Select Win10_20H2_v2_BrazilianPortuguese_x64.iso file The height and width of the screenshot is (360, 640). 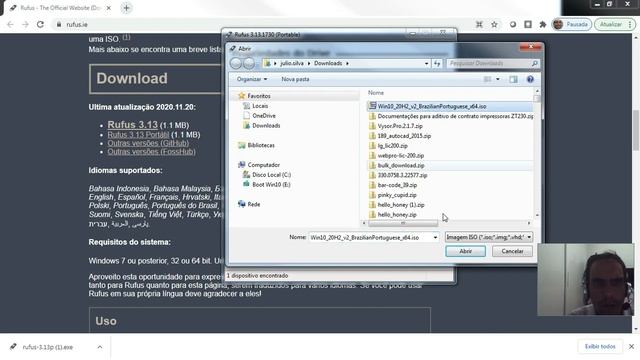click(x=450, y=106)
